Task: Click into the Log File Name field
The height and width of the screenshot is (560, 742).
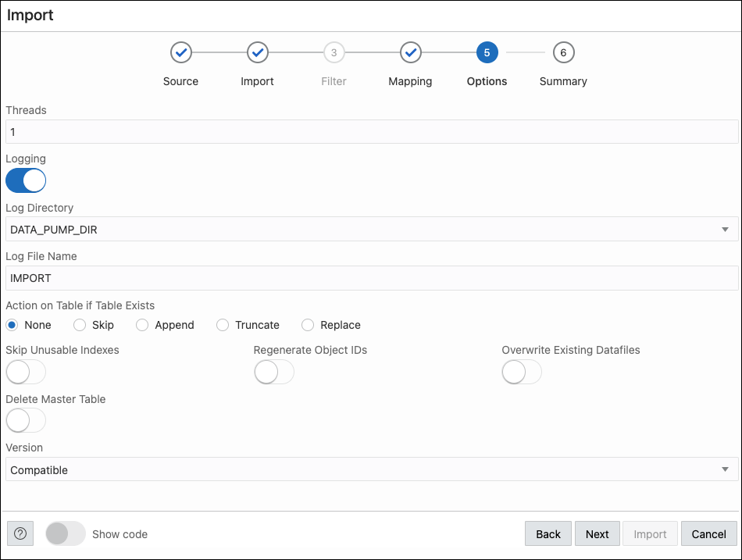Action: [x=372, y=278]
